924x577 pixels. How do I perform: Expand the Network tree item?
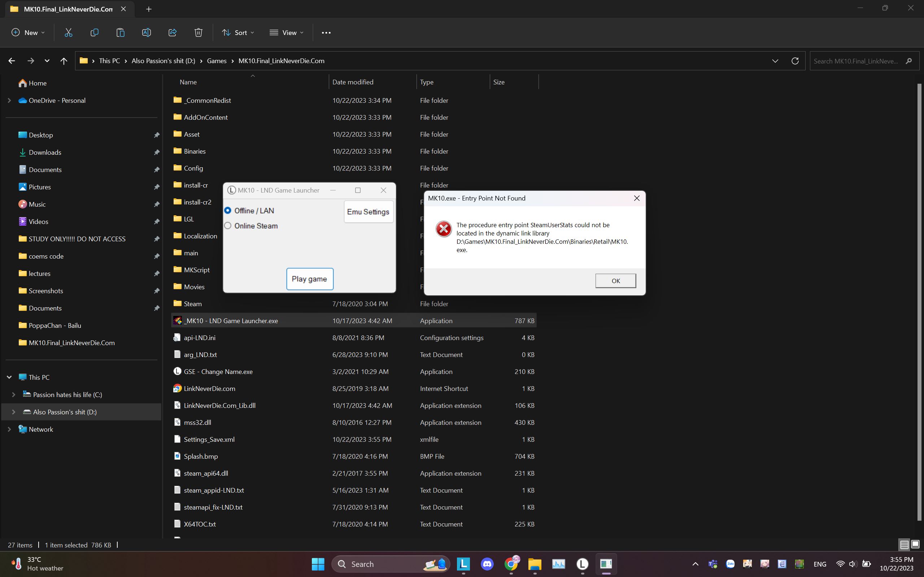click(9, 429)
